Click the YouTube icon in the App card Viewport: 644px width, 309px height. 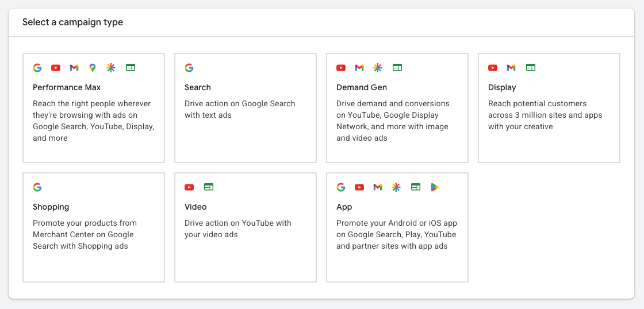[x=359, y=187]
